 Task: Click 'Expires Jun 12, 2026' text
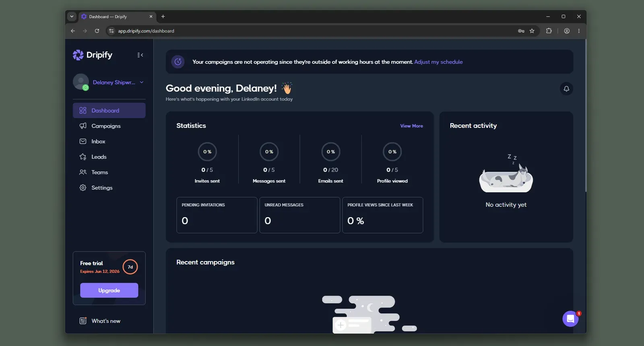(x=100, y=272)
